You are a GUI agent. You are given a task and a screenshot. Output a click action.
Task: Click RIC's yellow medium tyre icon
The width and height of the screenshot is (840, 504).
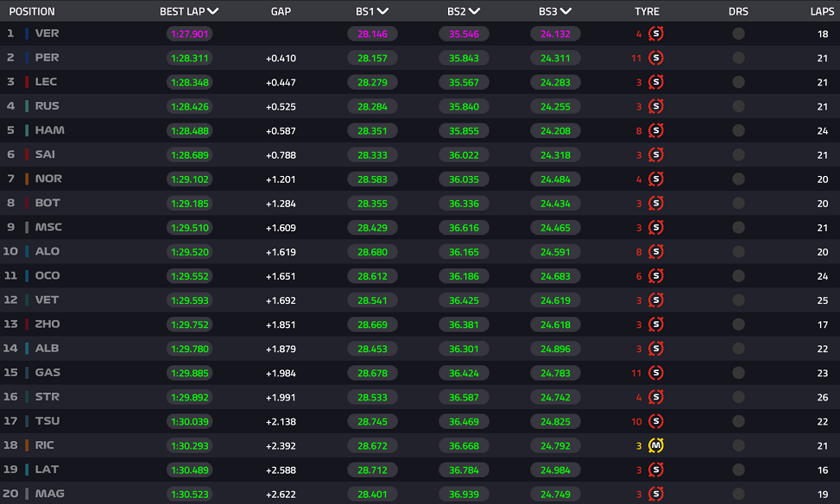click(x=656, y=445)
